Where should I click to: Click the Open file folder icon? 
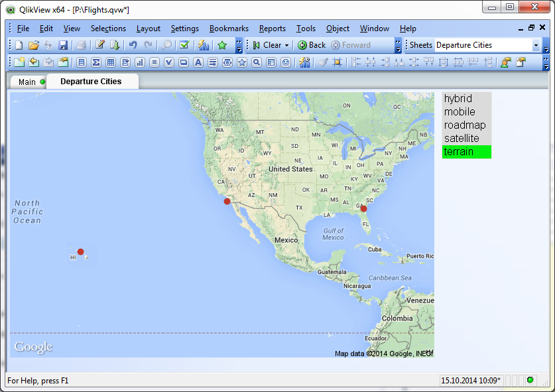33,45
